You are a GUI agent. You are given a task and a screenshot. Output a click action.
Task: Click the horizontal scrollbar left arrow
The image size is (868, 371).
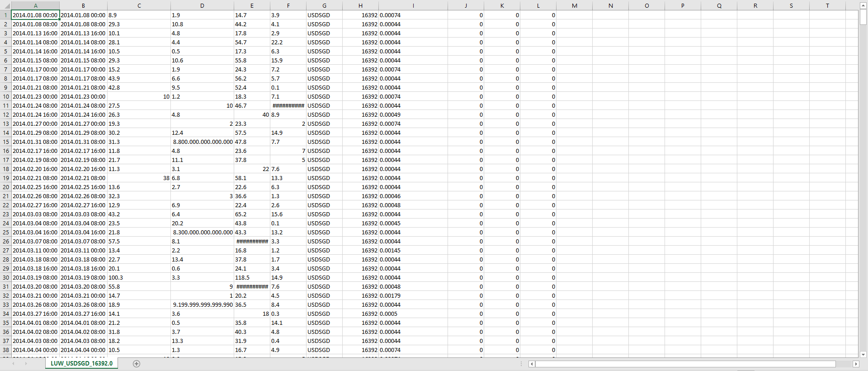532,364
